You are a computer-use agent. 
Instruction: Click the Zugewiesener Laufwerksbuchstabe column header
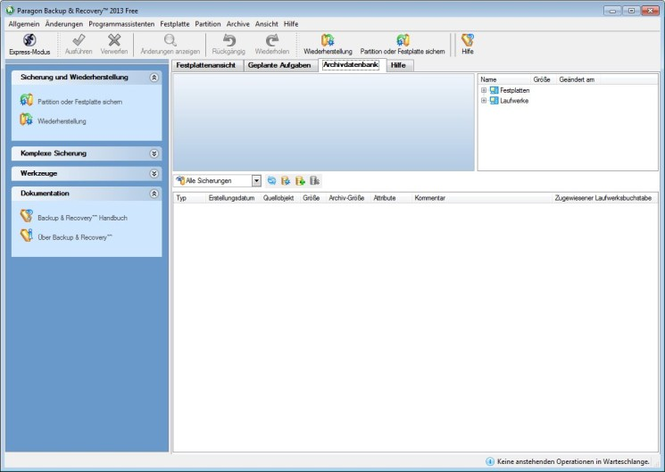(x=603, y=198)
